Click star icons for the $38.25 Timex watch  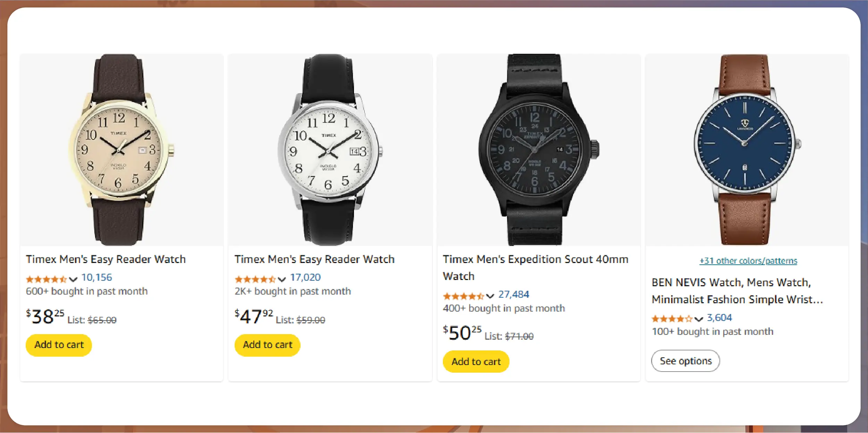(46, 279)
